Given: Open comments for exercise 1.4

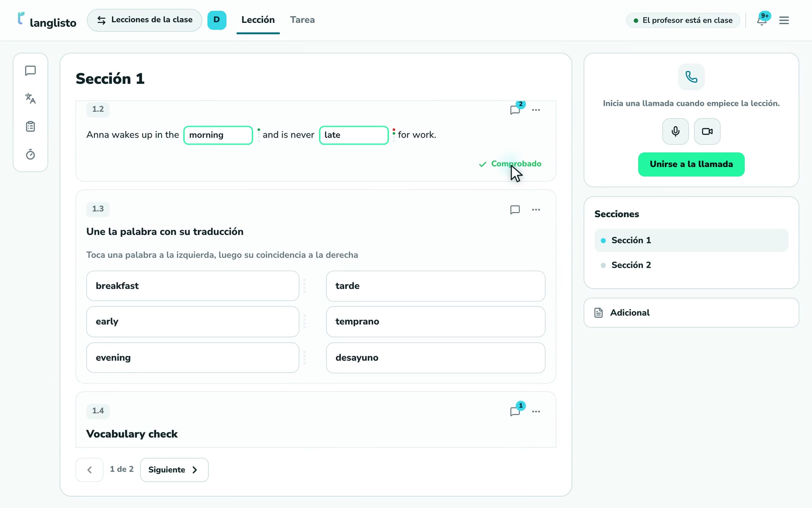Looking at the screenshot, I should point(515,411).
